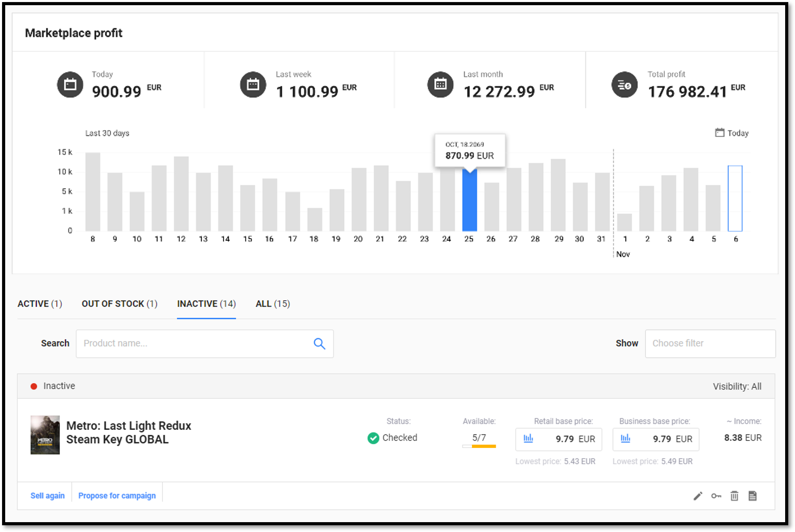Open the Choose filter dropdown
Image resolution: width=795 pixels, height=532 pixels.
pos(709,344)
